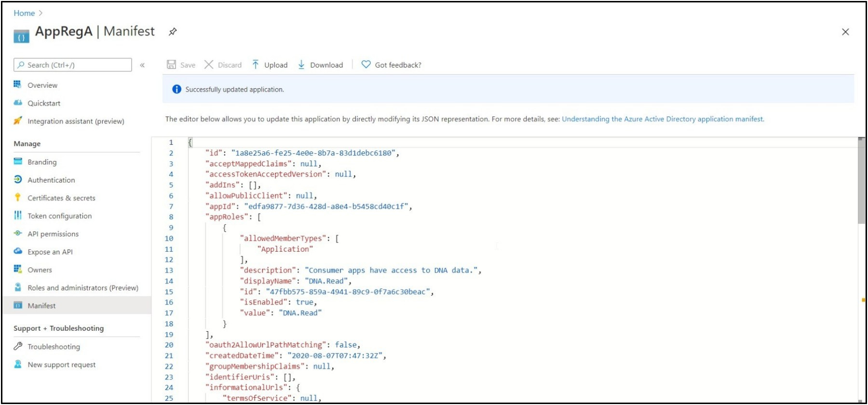Click the Integration assistant rocket icon
The height and width of the screenshot is (405, 868).
point(18,121)
